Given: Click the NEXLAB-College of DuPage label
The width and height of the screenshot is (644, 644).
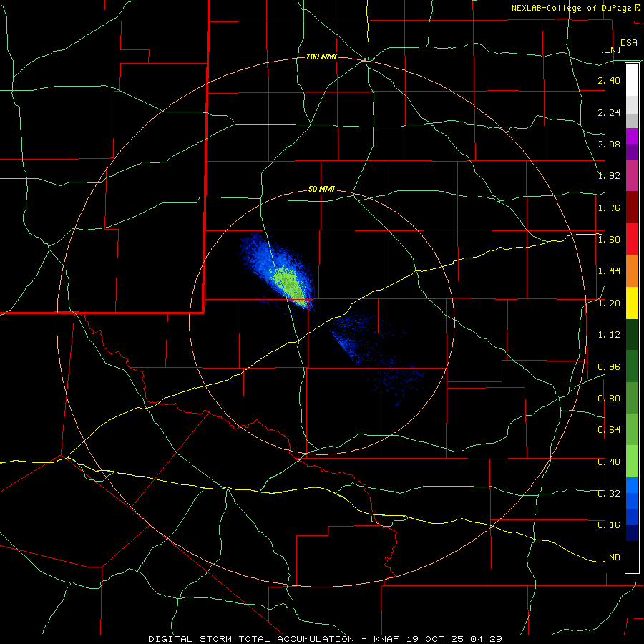Looking at the screenshot, I should [571, 8].
